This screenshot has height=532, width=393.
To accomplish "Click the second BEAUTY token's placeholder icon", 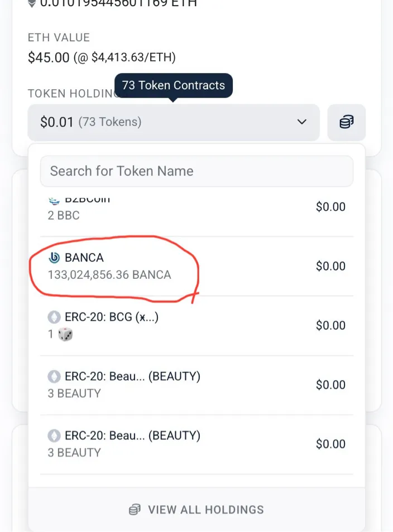I will click(54, 436).
